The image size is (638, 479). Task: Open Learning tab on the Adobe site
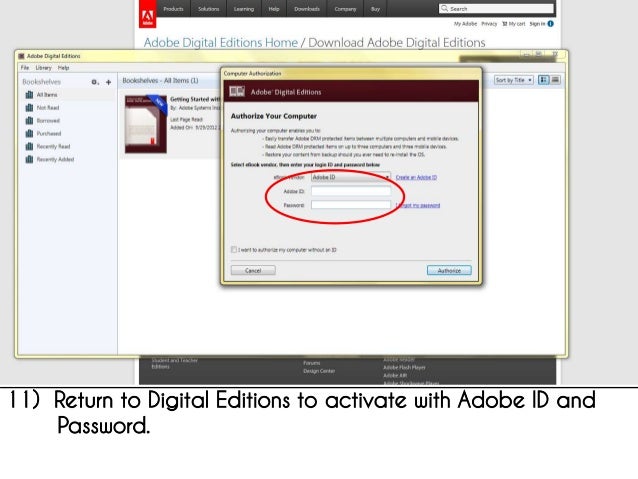click(x=244, y=9)
